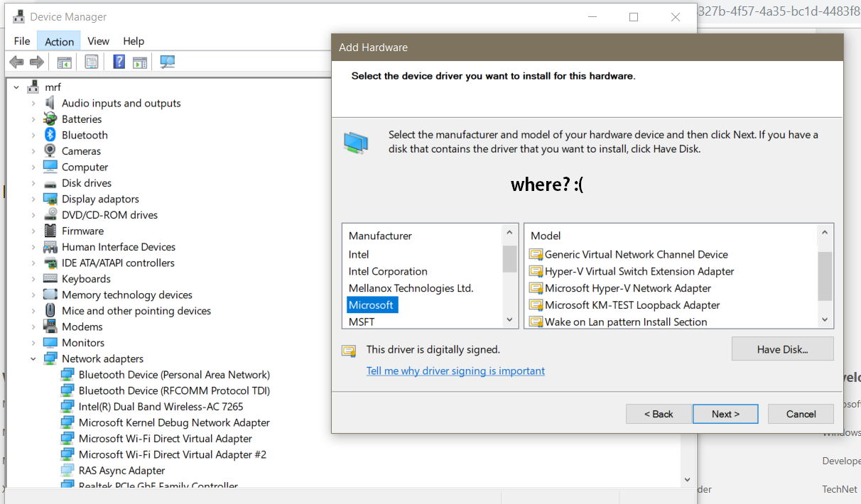The height and width of the screenshot is (504, 861).
Task: Click the Scan for hardware changes icon
Action: pos(168,62)
